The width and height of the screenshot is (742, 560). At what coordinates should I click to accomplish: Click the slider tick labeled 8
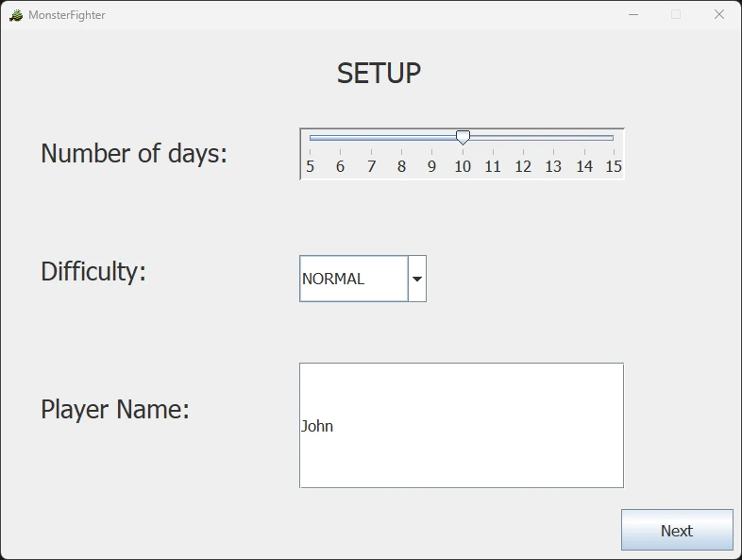(401, 166)
